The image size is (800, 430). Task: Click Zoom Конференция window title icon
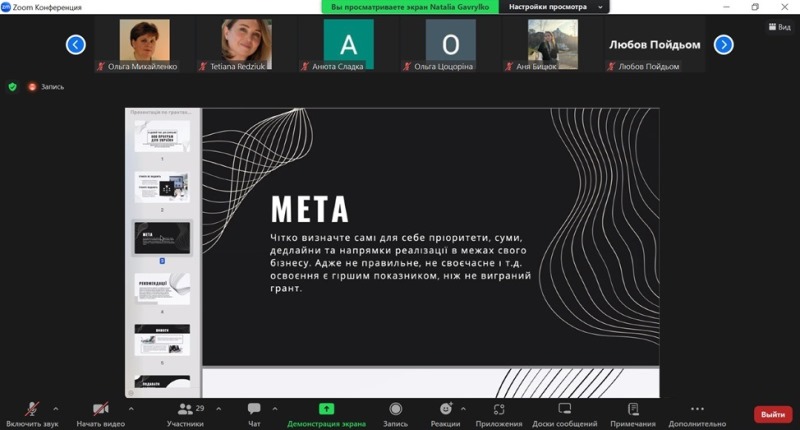point(6,7)
